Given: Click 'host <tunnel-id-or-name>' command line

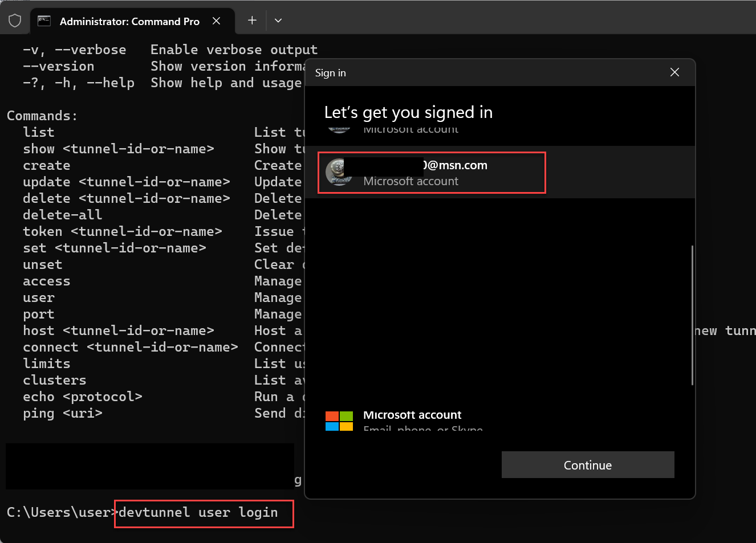Looking at the screenshot, I should click(x=119, y=330).
